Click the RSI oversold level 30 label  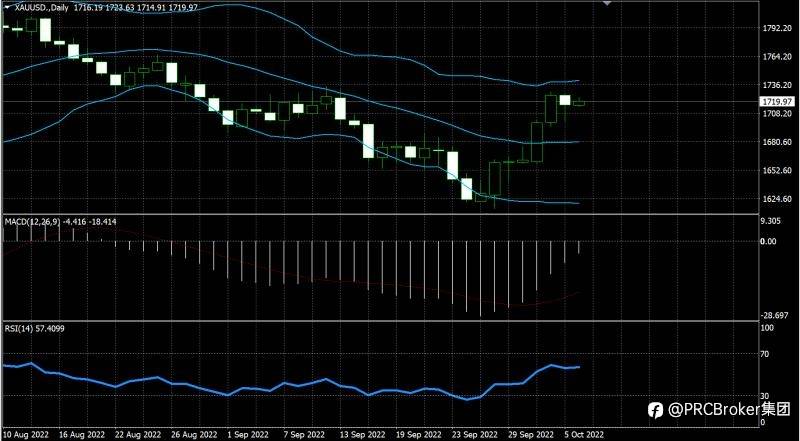coord(765,396)
